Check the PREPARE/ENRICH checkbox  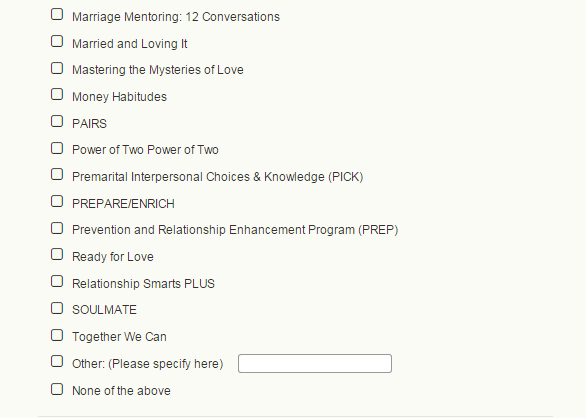point(57,202)
